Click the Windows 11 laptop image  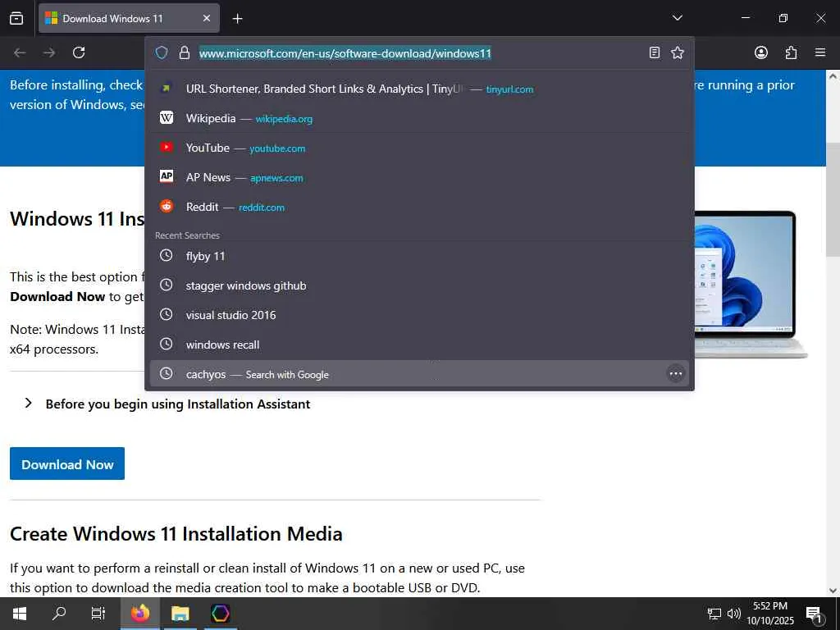pyautogui.click(x=751, y=284)
